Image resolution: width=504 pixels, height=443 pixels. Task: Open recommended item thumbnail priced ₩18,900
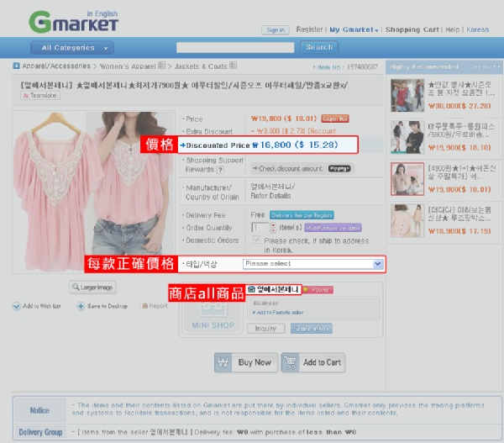(x=407, y=221)
